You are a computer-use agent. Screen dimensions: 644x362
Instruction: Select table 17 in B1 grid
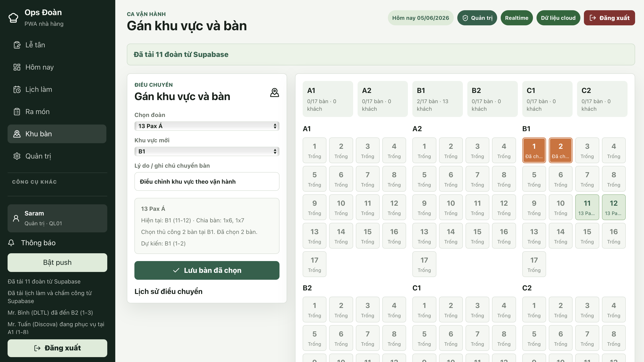(x=534, y=264)
